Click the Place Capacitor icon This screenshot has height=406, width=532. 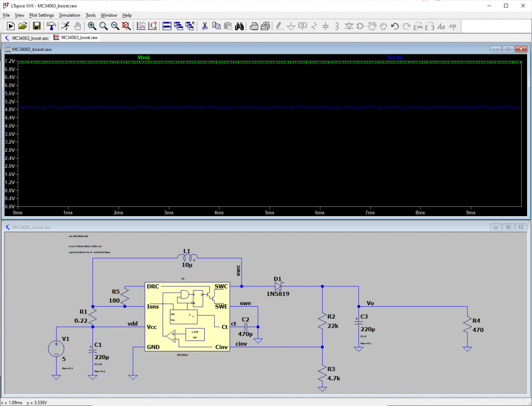pyautogui.click(x=325, y=26)
